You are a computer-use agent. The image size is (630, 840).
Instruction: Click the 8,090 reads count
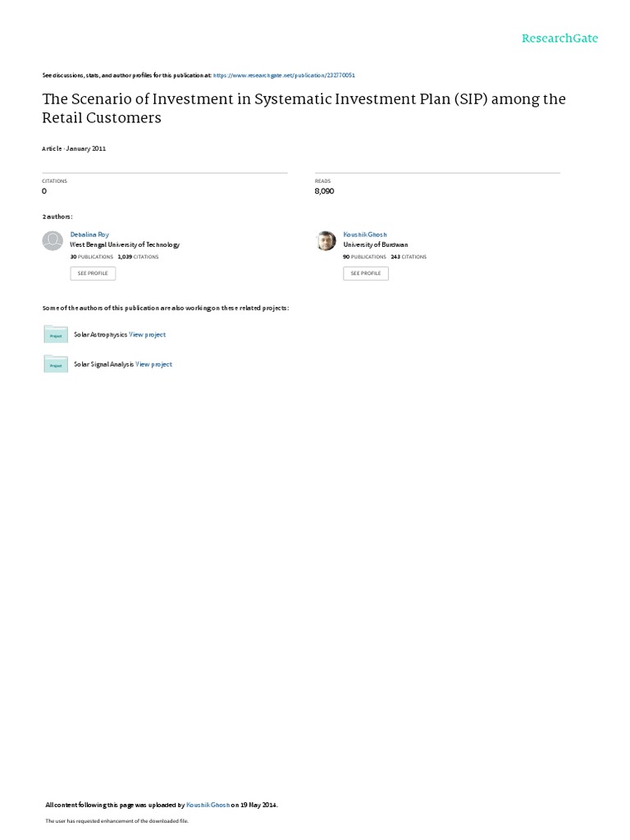(325, 191)
